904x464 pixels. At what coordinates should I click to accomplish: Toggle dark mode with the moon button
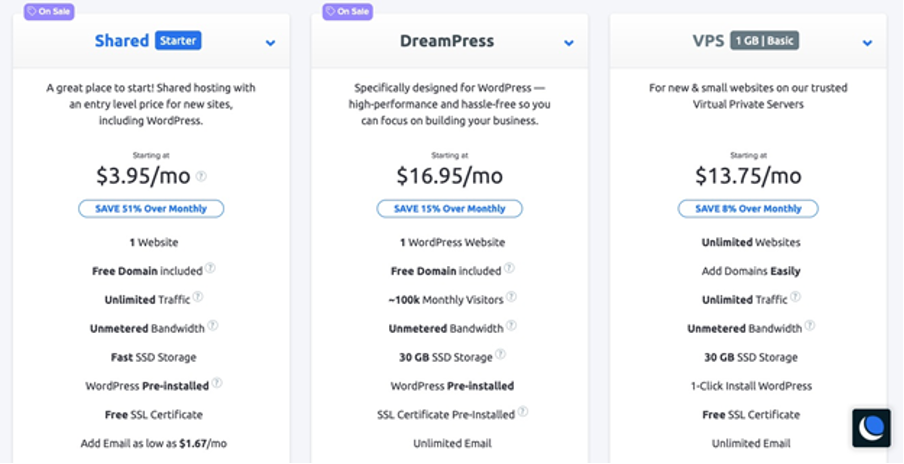[x=871, y=428]
